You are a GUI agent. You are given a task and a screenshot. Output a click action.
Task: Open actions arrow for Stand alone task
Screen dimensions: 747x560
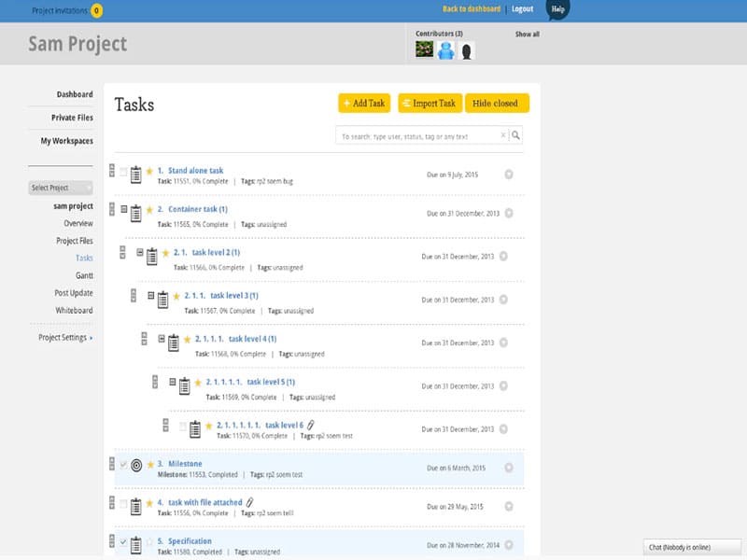pyautogui.click(x=509, y=174)
